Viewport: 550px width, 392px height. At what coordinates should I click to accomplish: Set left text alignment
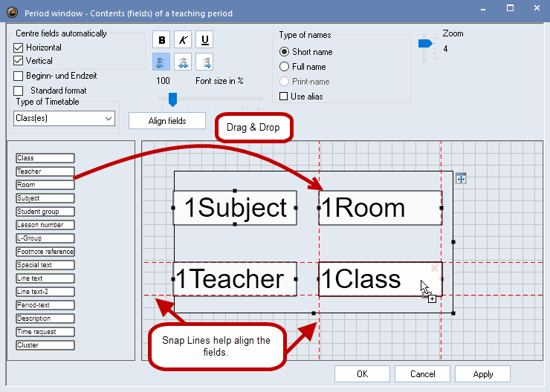(x=161, y=62)
